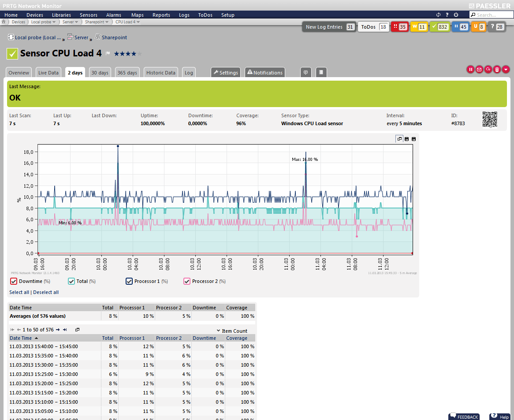Open the New Log Entries button
The image size is (514, 420).
click(329, 27)
